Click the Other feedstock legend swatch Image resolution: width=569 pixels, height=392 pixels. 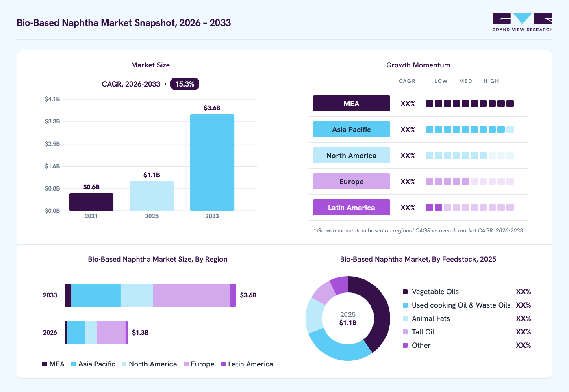click(x=405, y=345)
